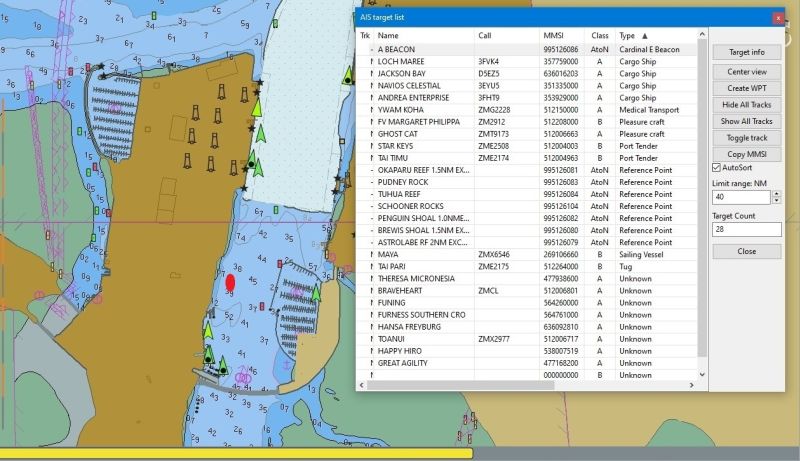Click the Toggle track button
The width and height of the screenshot is (800, 461).
pyautogui.click(x=746, y=138)
